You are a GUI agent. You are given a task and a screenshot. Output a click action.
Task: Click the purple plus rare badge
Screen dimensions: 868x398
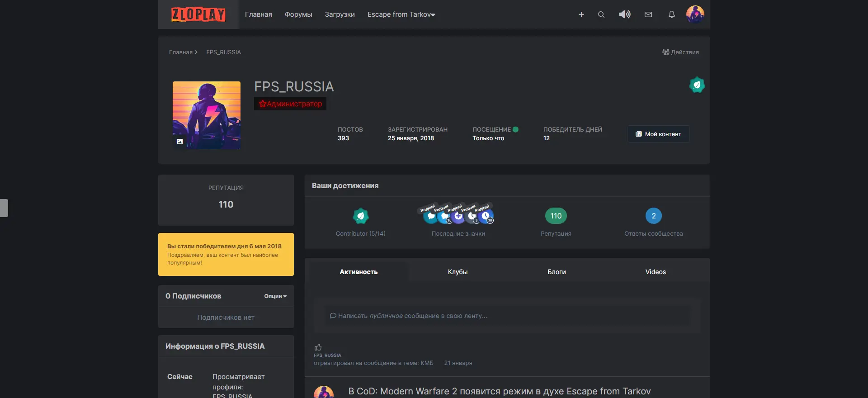tap(458, 217)
